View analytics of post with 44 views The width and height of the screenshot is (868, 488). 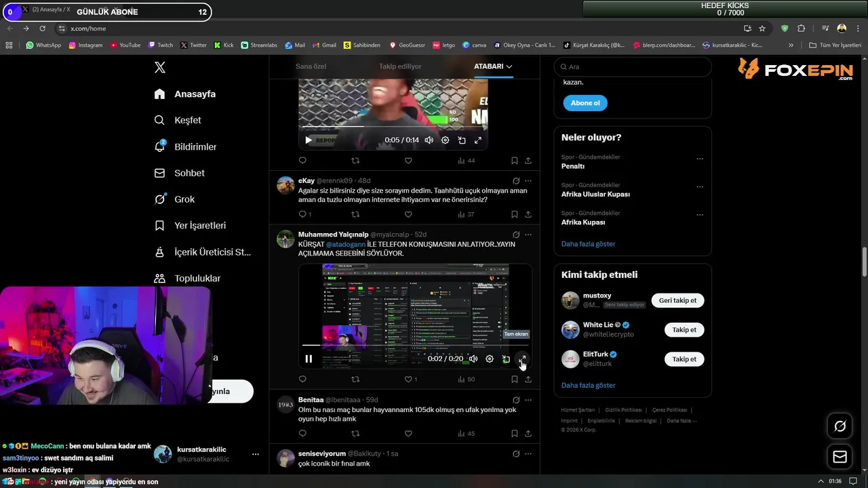pos(466,161)
